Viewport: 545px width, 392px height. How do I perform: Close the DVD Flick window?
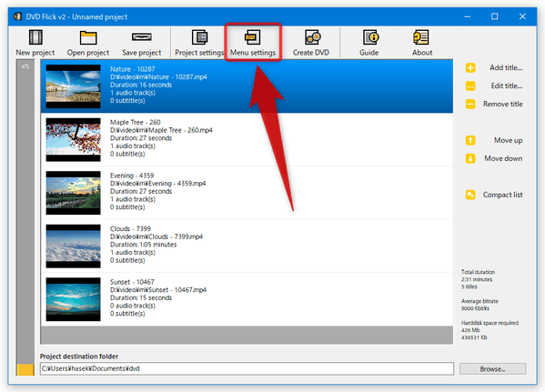click(522, 16)
